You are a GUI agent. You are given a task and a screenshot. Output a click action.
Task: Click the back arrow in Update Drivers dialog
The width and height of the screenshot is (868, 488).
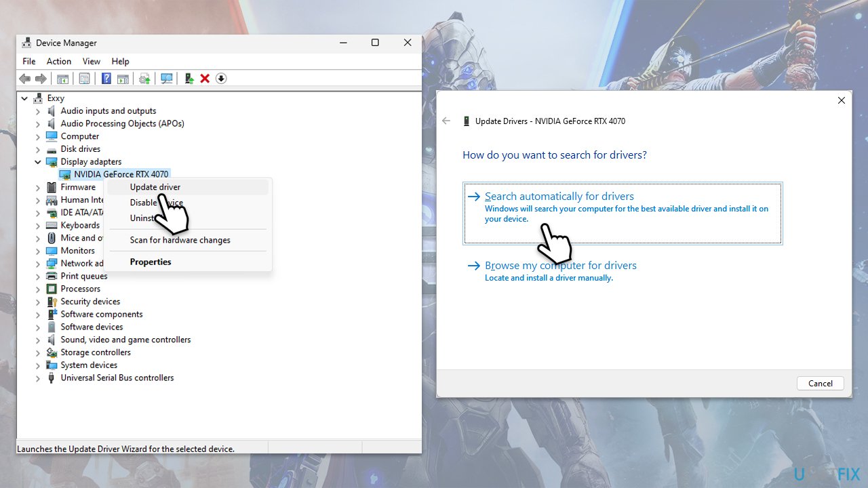(x=446, y=121)
